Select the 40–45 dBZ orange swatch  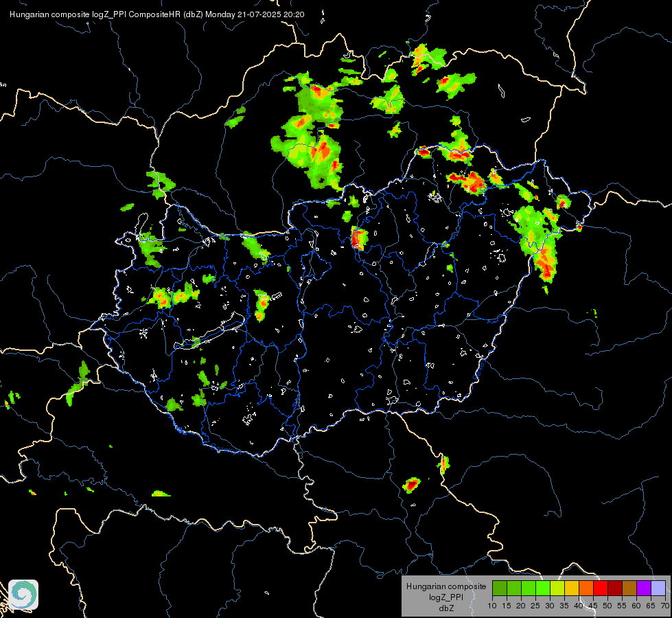586,588
